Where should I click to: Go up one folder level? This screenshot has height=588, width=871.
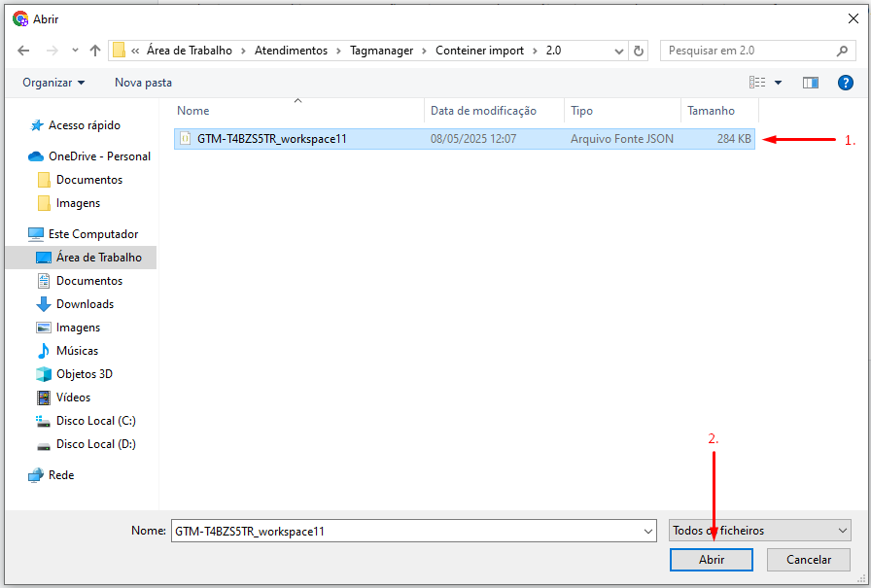point(95,51)
